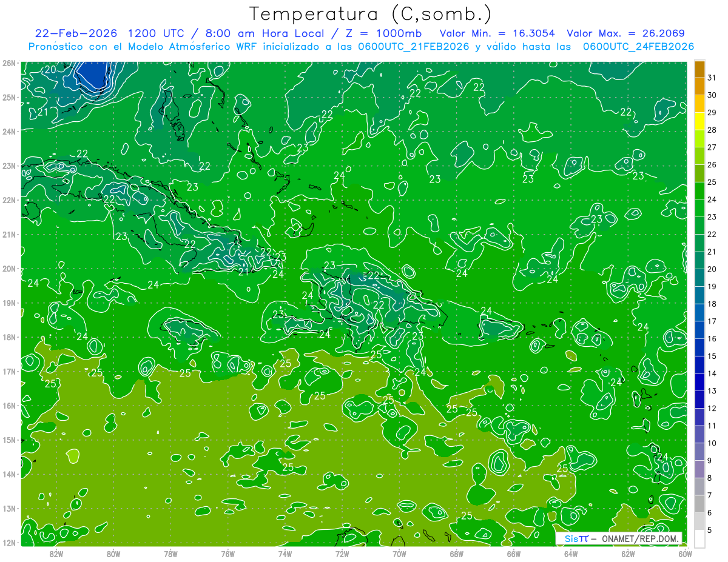Viewport: 728px width, 562px height.
Task: Click the '31' color scale label
Action: click(712, 78)
